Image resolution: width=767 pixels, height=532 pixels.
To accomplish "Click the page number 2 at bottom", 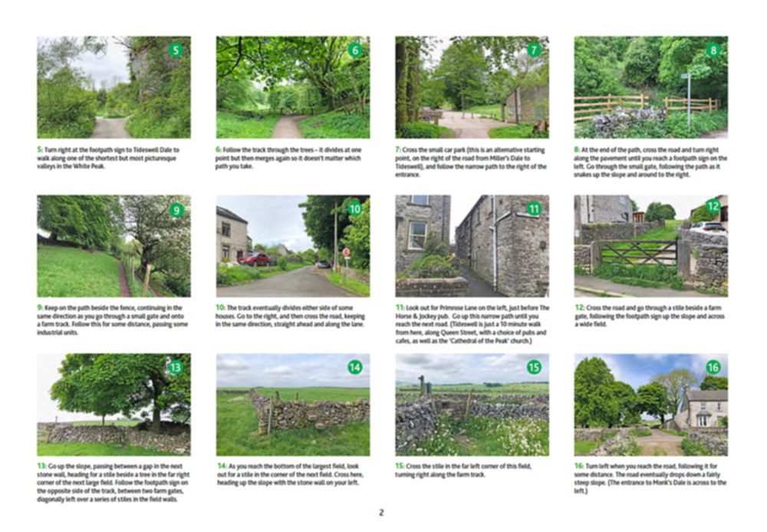I will coord(381,512).
